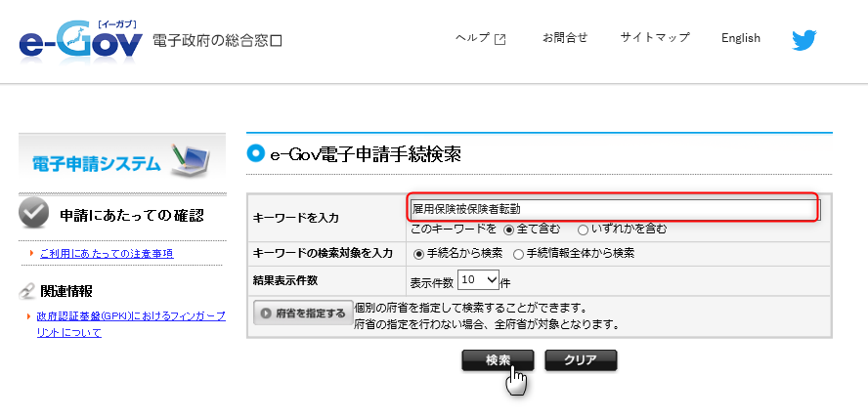Screen dimensions: 868x418
Task: Click the blue circle icon beside e-Gov電子申請手続検索
Action: point(255,153)
